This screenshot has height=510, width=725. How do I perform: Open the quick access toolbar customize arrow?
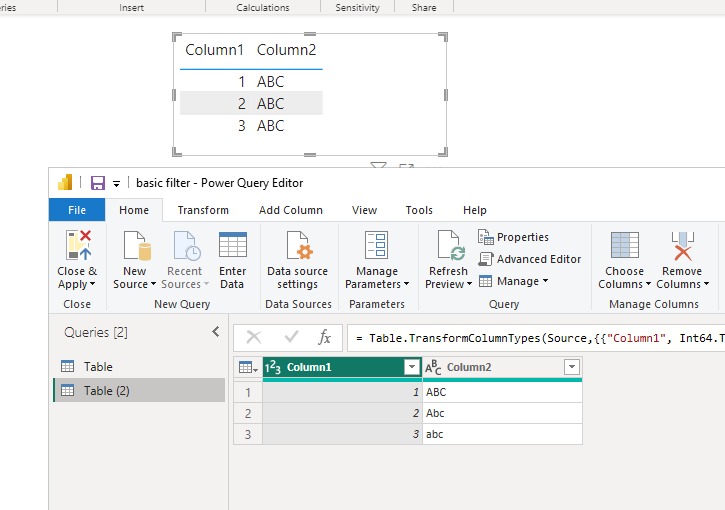click(117, 184)
